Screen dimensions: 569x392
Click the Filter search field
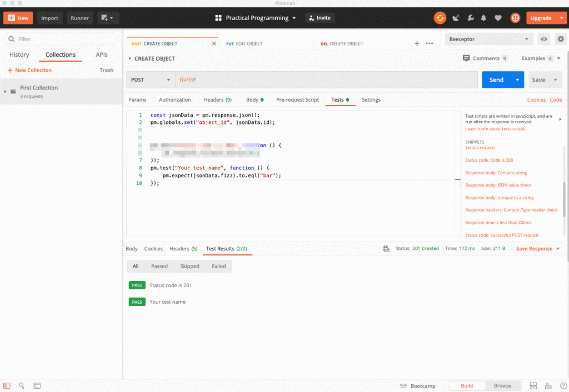pyautogui.click(x=60, y=39)
